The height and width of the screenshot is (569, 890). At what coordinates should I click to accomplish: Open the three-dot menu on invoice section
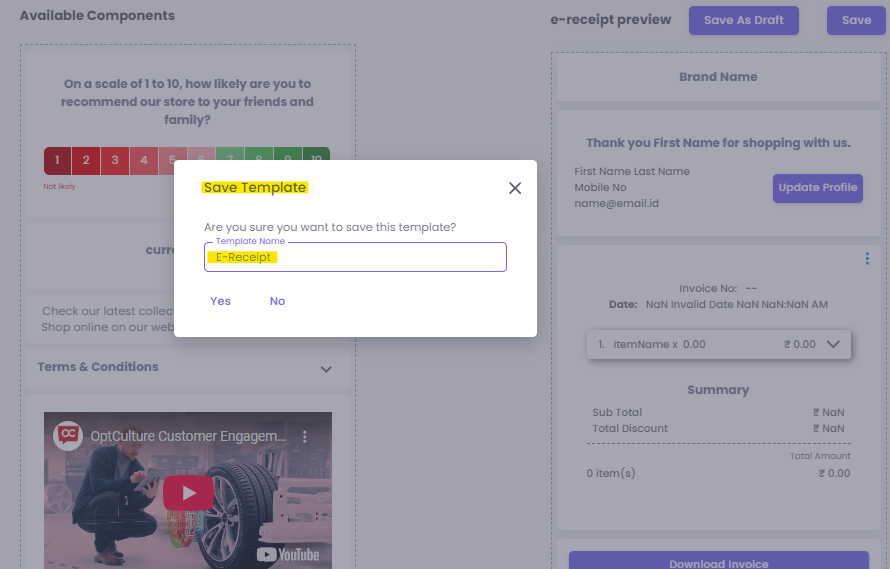(867, 259)
